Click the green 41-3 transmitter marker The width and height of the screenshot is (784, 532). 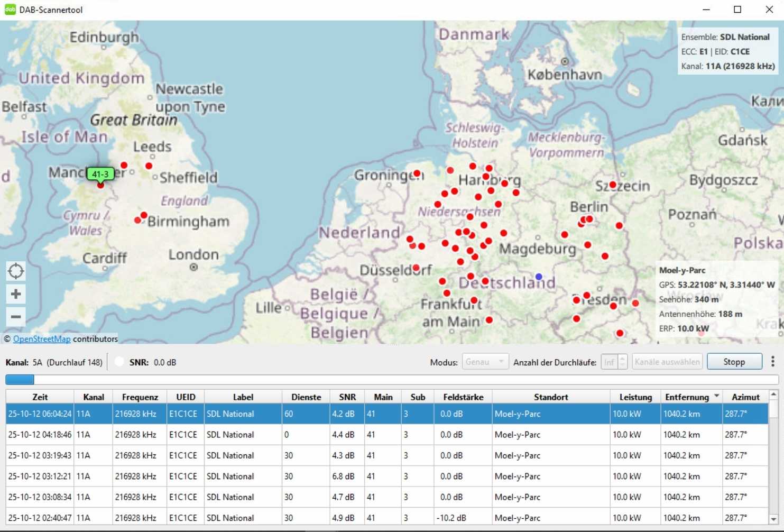100,174
